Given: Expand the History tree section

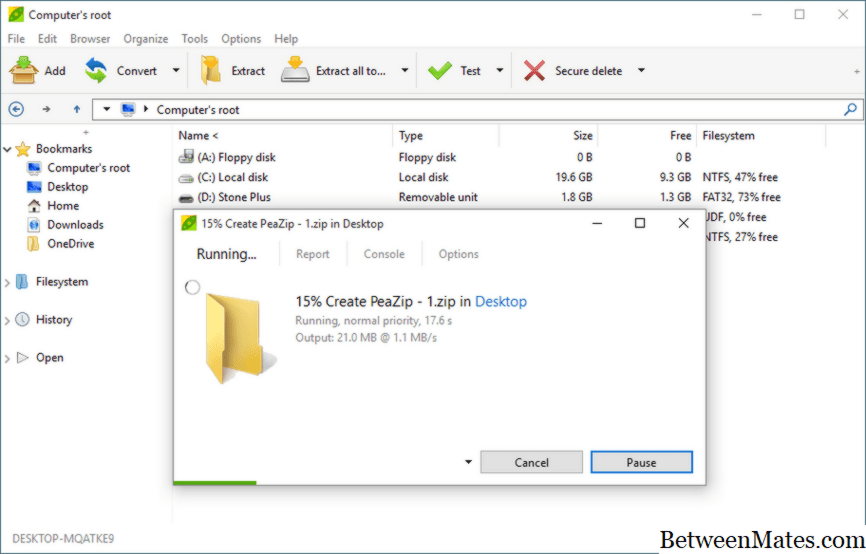Looking at the screenshot, I should [x=7, y=320].
